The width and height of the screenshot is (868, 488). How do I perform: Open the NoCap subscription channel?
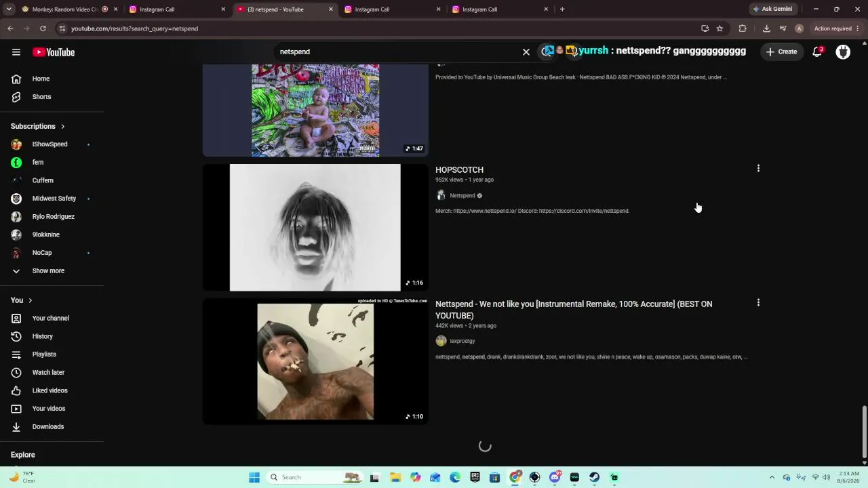(x=41, y=253)
